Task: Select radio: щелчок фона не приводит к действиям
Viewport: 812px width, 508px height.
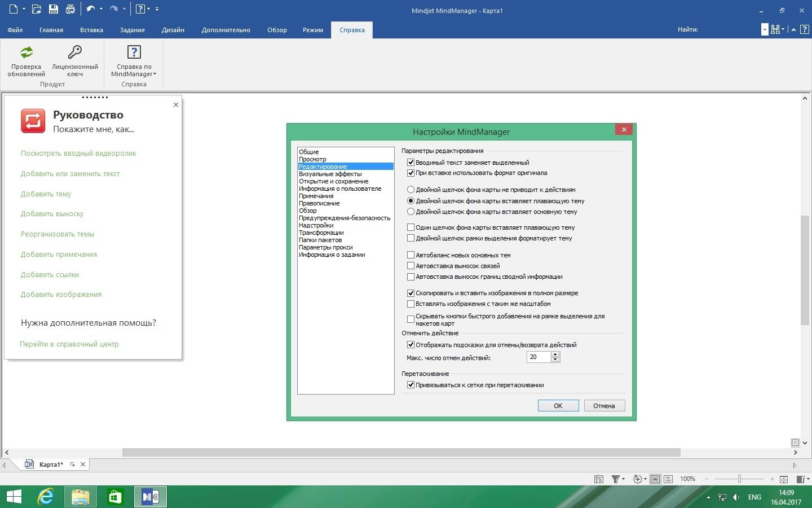Action: pos(411,190)
